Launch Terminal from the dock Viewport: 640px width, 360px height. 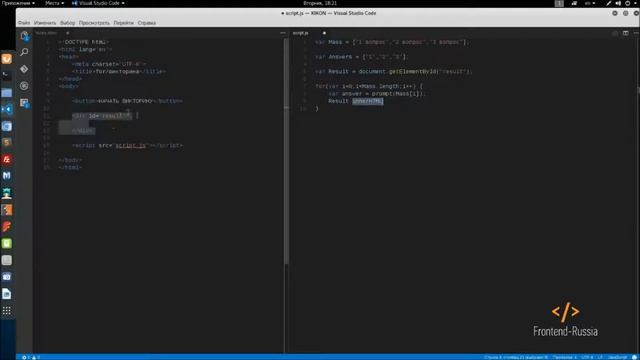click(x=7, y=76)
